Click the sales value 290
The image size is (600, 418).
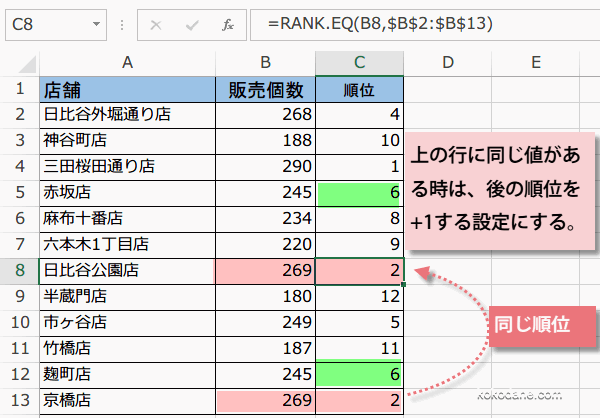click(x=266, y=167)
